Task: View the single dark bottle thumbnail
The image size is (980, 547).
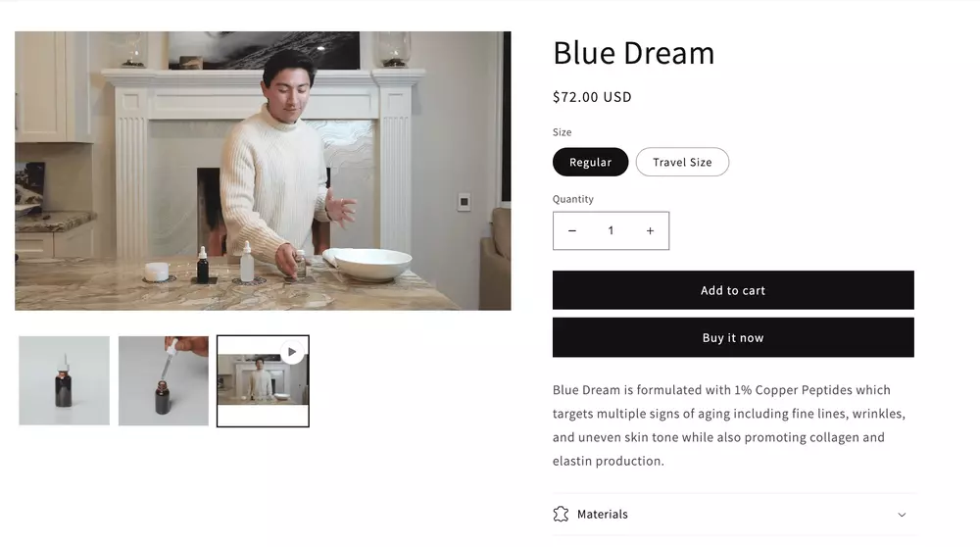Action: click(65, 380)
